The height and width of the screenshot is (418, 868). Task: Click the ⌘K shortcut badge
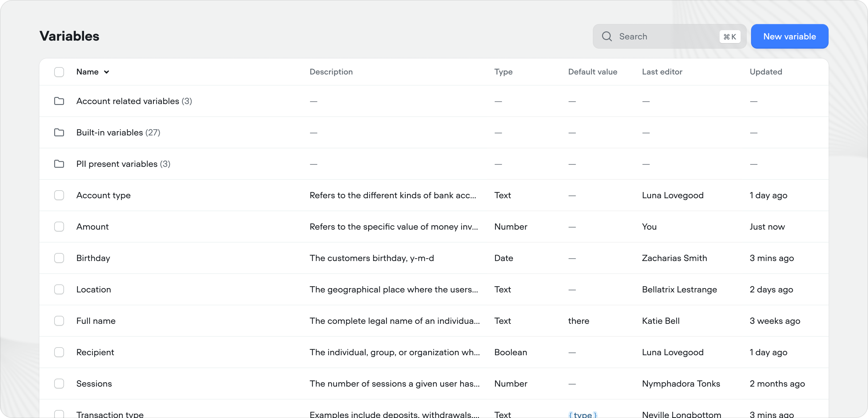click(x=729, y=36)
